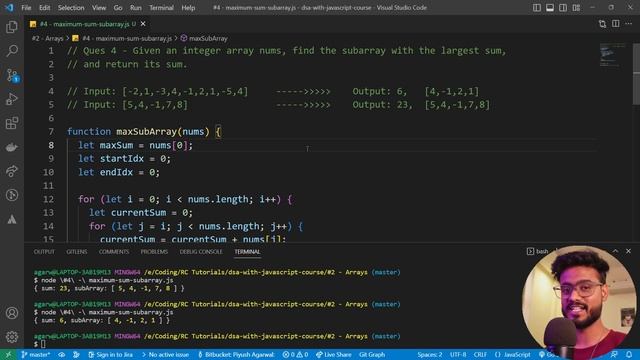Start Live Share from status bar
The height and width of the screenshot is (360, 640).
pyautogui.click(x=333, y=355)
